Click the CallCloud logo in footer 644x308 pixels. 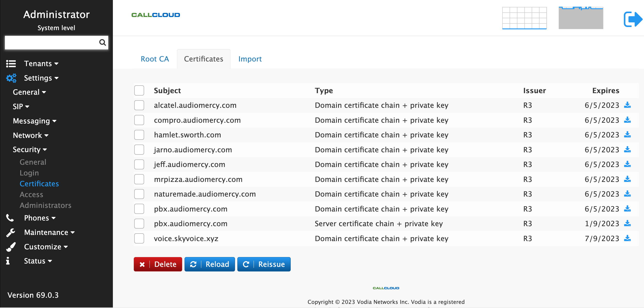pos(386,288)
